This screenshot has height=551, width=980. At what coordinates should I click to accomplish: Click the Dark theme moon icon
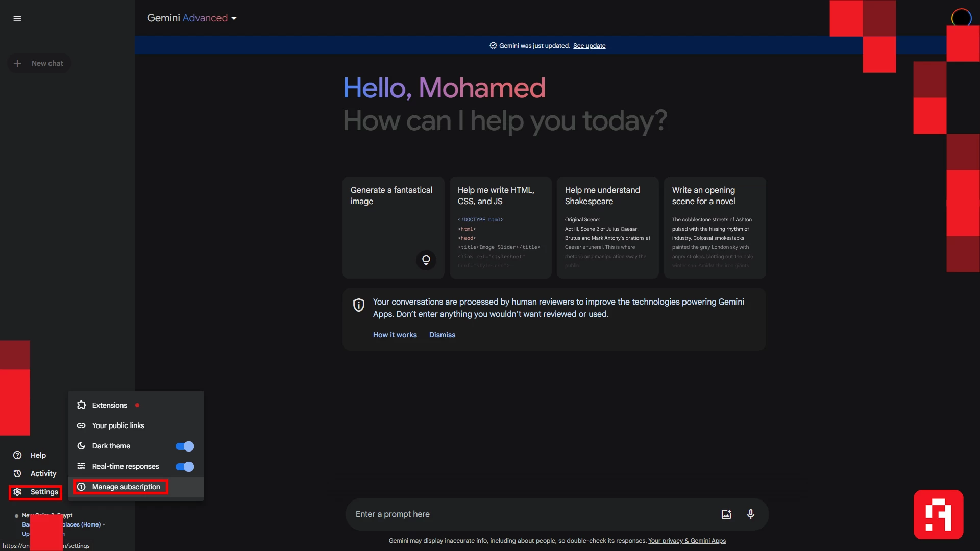pyautogui.click(x=81, y=446)
